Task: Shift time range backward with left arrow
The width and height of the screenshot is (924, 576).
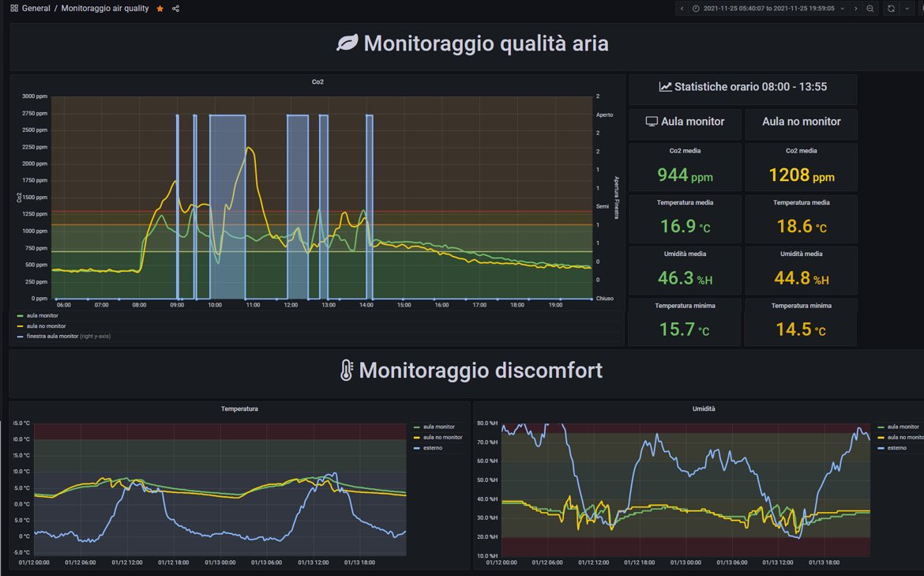Action: pyautogui.click(x=682, y=9)
